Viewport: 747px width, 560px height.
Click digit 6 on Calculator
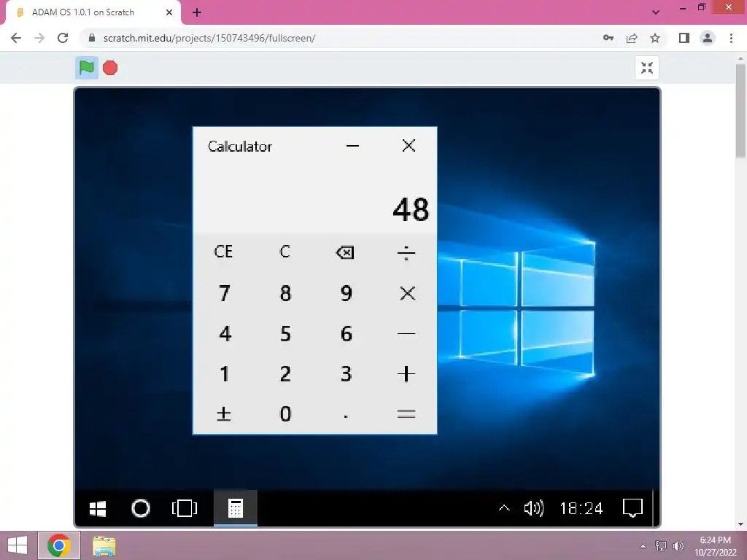347,334
